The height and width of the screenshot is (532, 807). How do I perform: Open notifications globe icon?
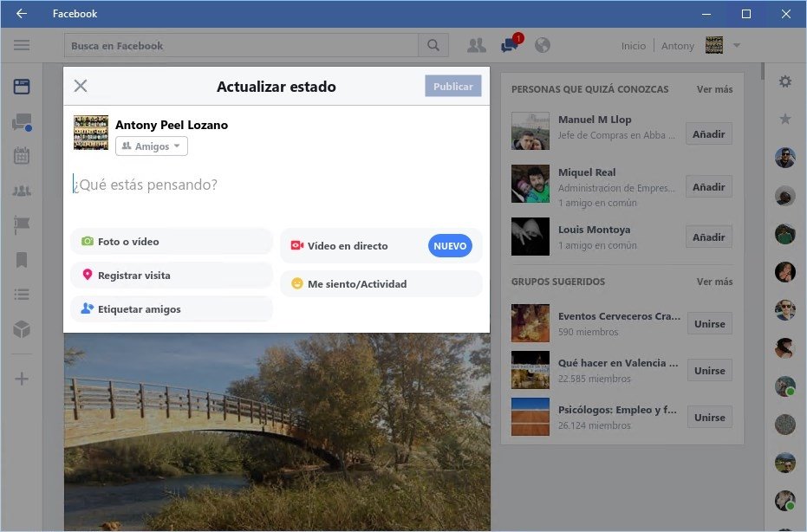pos(543,45)
